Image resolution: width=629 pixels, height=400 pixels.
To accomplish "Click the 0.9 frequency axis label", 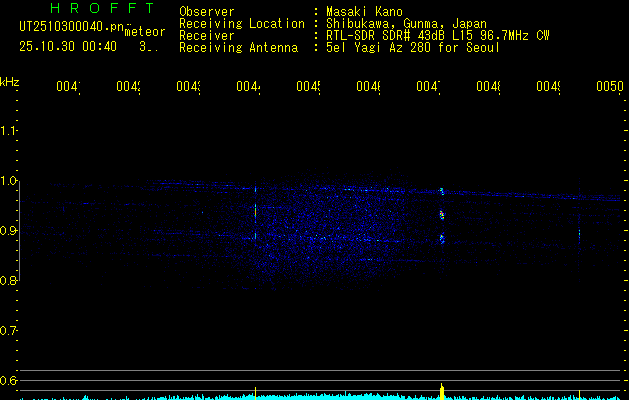I will click(x=8, y=231).
